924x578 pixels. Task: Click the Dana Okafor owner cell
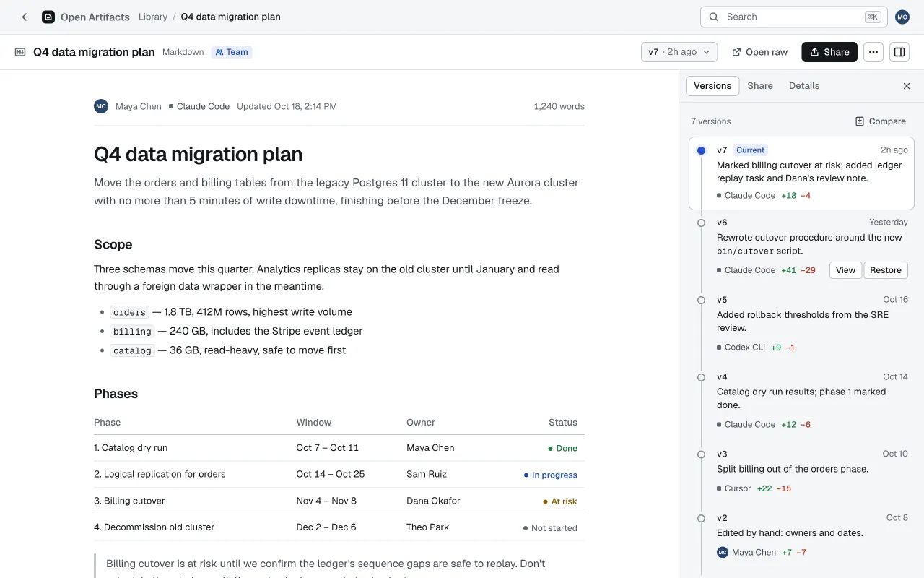click(x=433, y=501)
